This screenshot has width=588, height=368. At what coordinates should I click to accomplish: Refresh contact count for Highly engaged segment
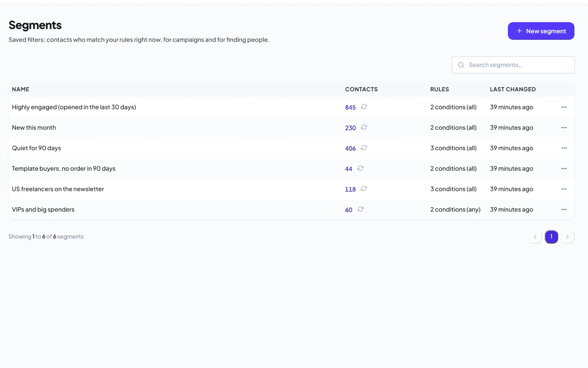click(x=364, y=107)
